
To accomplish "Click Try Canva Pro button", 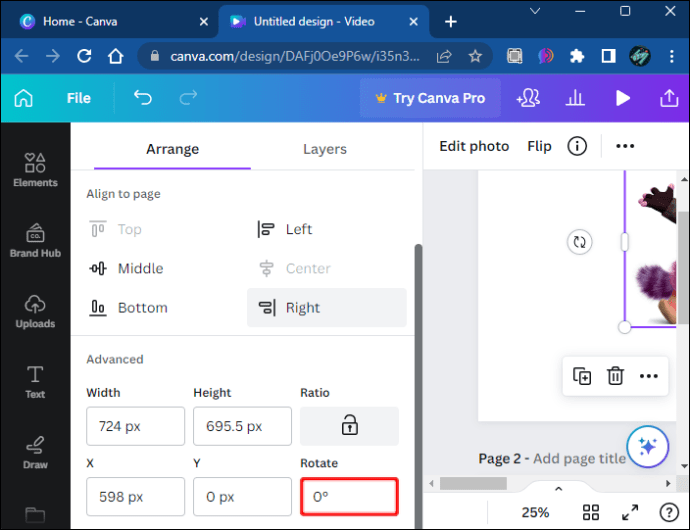I will click(x=430, y=98).
